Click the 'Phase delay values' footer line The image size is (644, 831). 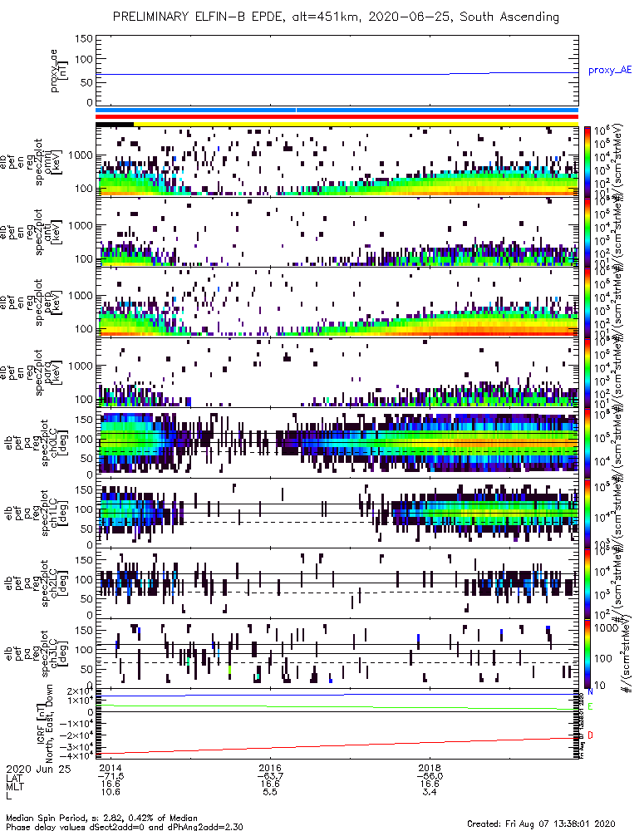(124, 826)
